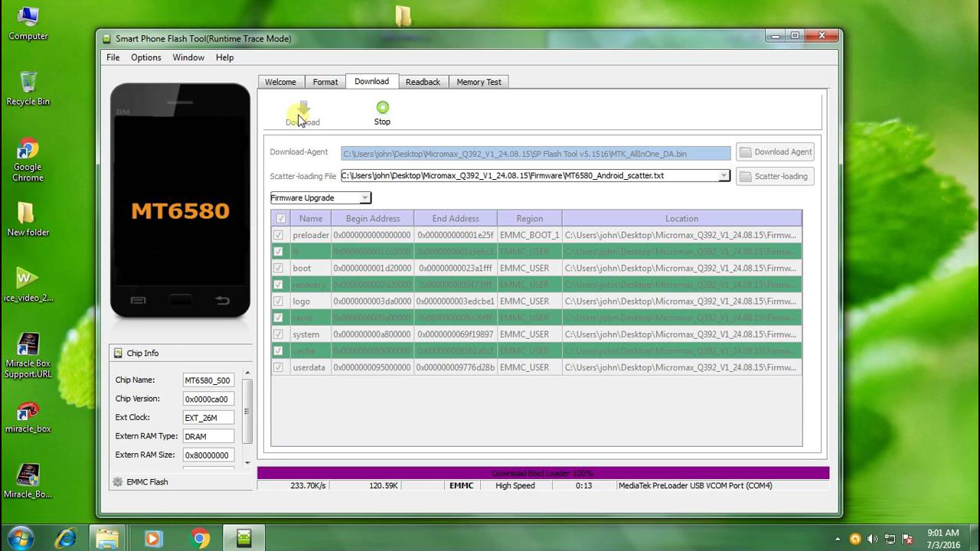
Task: Open Google Chrome from the taskbar
Action: click(x=200, y=538)
